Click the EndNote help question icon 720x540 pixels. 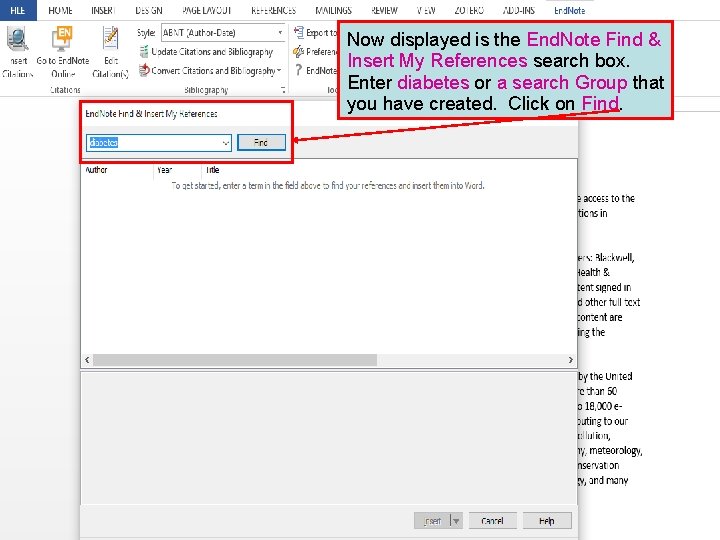pos(298,70)
